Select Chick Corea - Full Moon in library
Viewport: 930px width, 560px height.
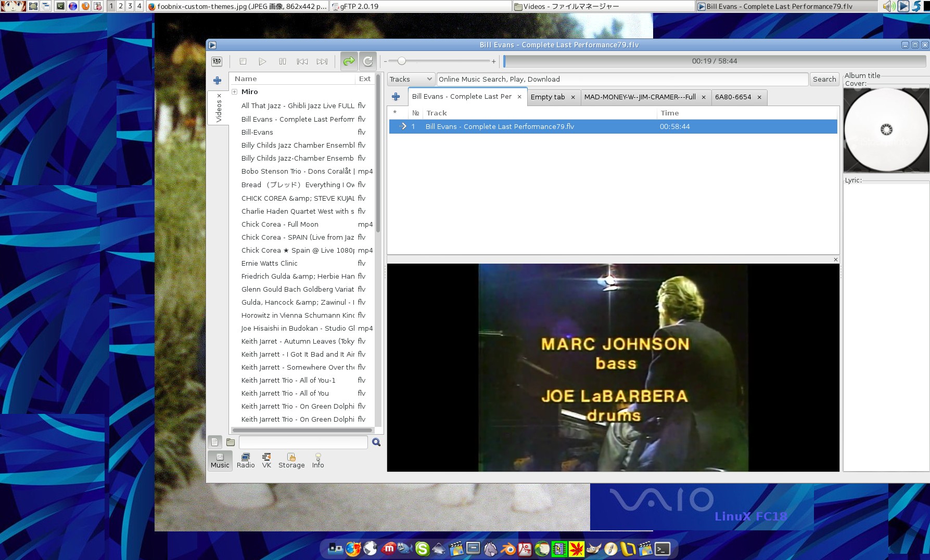coord(280,224)
